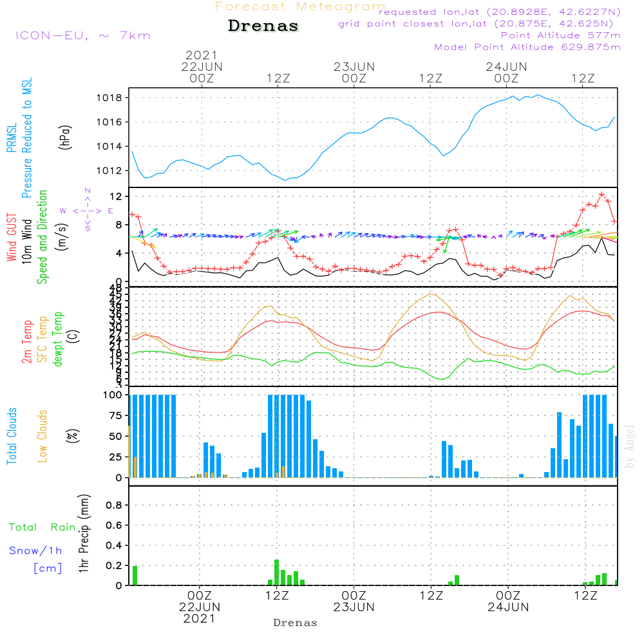The height and width of the screenshot is (644, 644).
Task: Select the "1014" pressure axis value
Action: coord(109,146)
